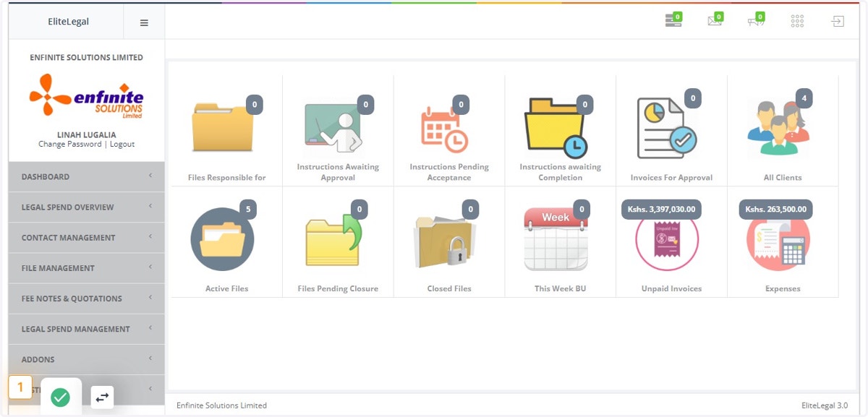Viewport: 868px width, 417px height.
Task: Click the Active Files label
Action: pos(227,288)
